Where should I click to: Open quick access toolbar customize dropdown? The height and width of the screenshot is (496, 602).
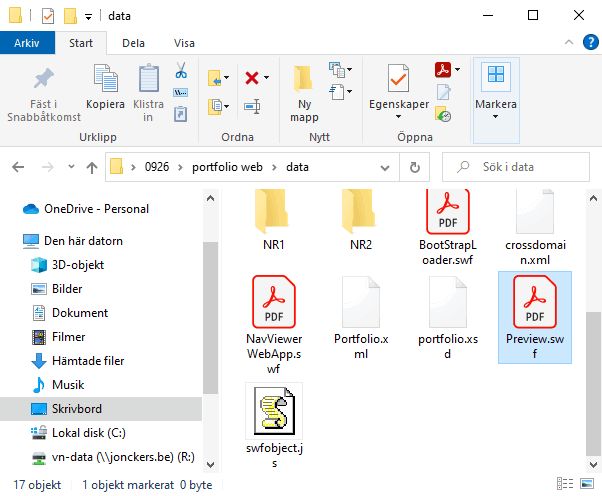click(88, 17)
